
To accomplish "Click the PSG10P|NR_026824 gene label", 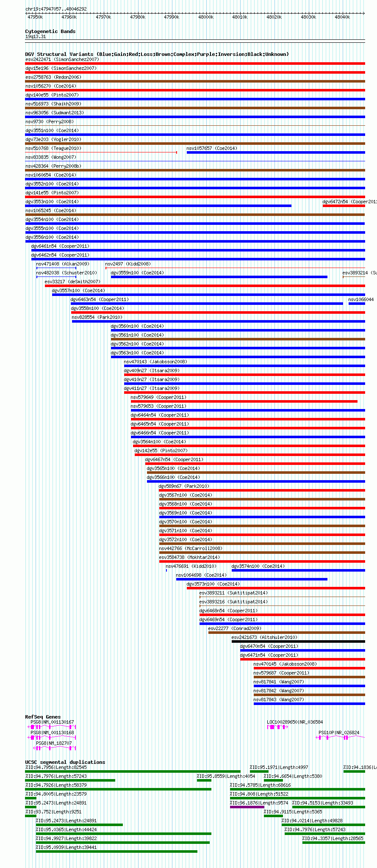I will tap(339, 733).
